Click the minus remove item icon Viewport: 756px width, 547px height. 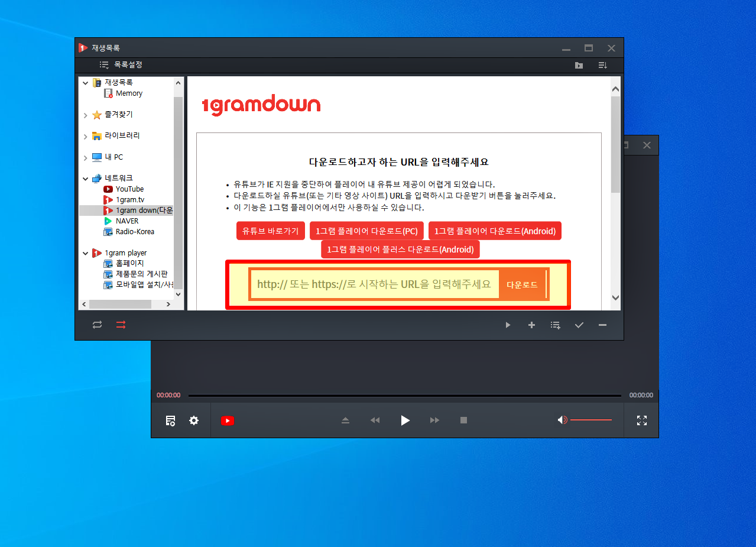point(602,325)
